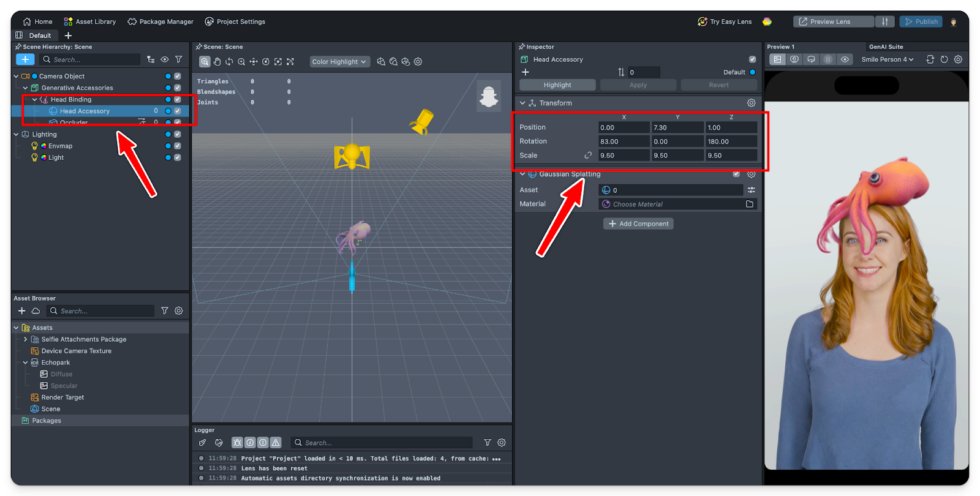Toggle the Head Accessory enabled checkbox in Inspector
Screen dimensions: 980x496
pos(752,59)
